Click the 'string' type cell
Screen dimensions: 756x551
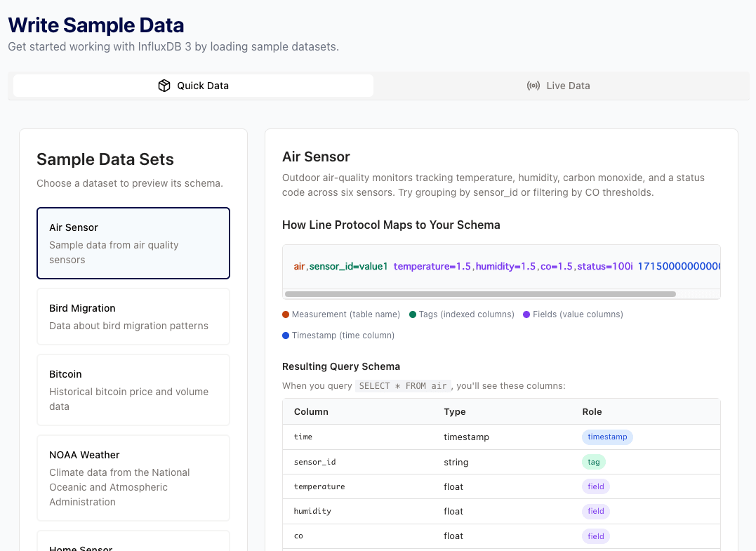pos(456,462)
